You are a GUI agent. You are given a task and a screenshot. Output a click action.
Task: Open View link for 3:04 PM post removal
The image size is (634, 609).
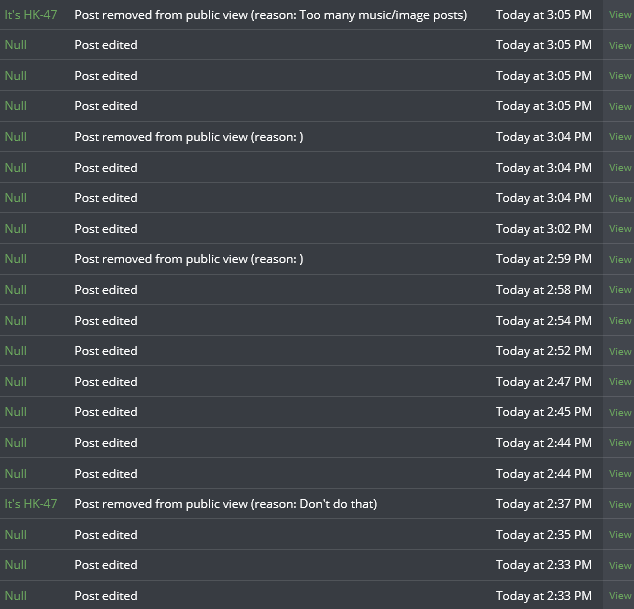620,137
